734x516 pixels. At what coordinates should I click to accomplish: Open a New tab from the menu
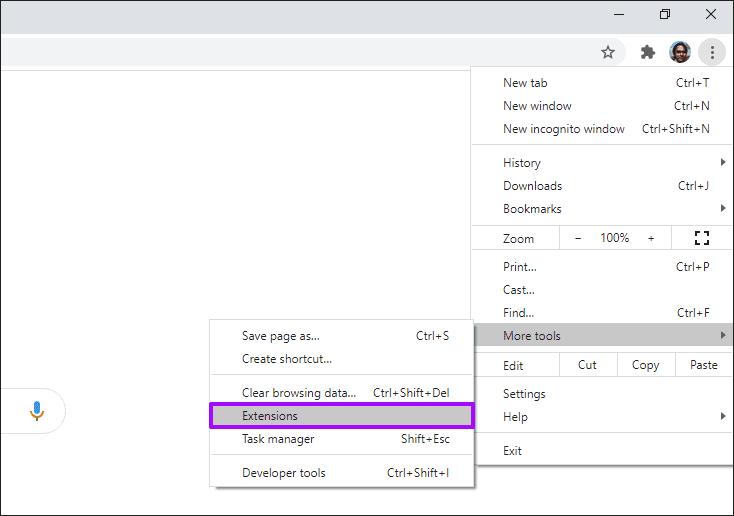click(x=602, y=83)
